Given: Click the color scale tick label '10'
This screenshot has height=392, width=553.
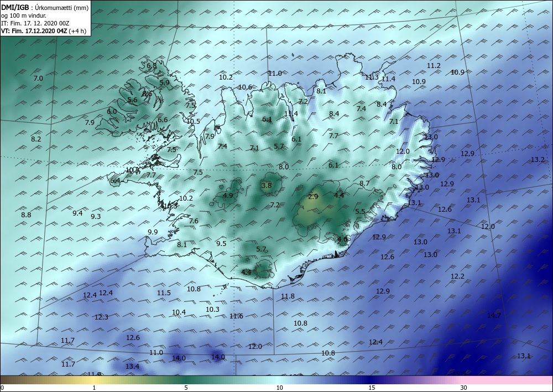Looking at the screenshot, I should tap(279, 388).
